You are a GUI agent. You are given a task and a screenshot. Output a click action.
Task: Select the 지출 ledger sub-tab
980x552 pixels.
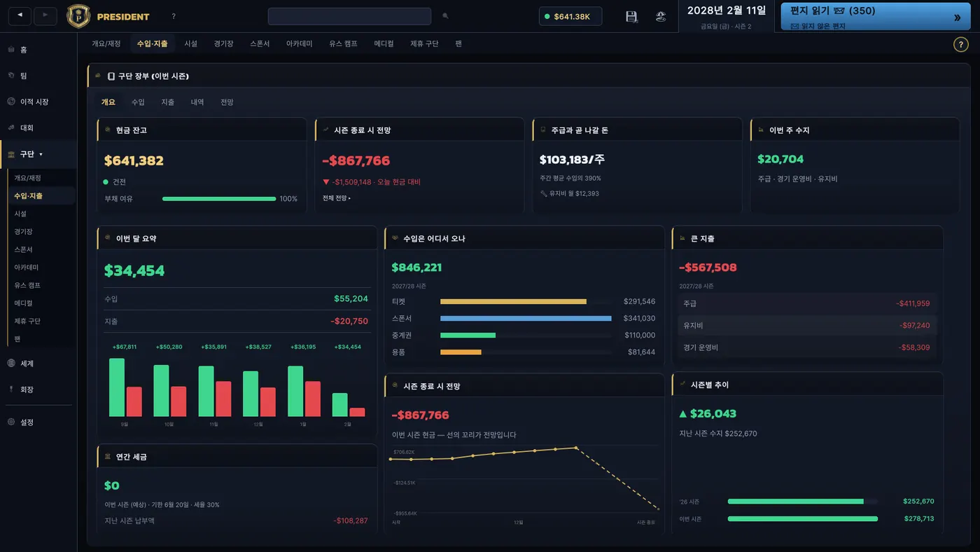[168, 102]
